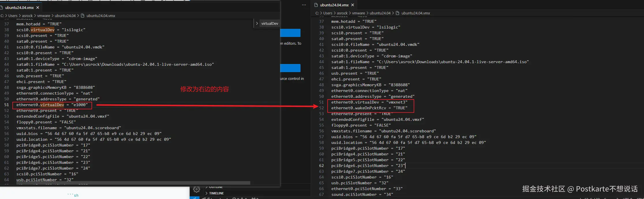The image size is (644, 199).
Task: Click left editor horizontal scrollbar
Action: point(133,183)
